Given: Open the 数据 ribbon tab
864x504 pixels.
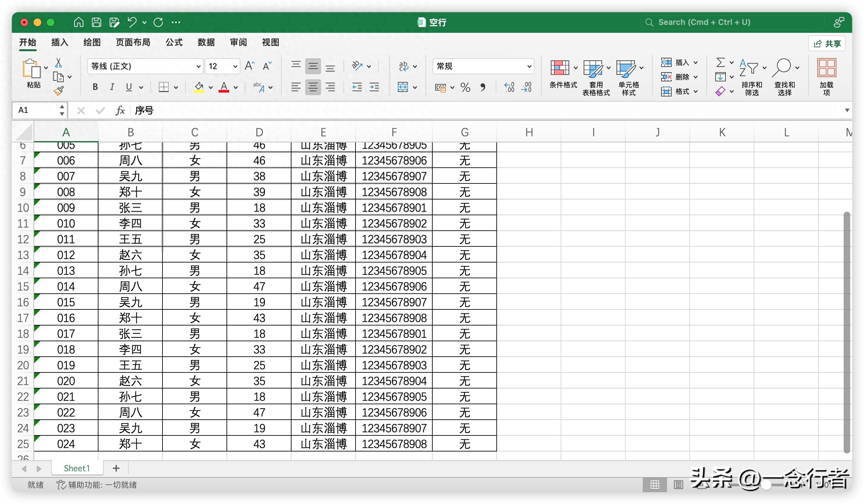Looking at the screenshot, I should [x=206, y=42].
